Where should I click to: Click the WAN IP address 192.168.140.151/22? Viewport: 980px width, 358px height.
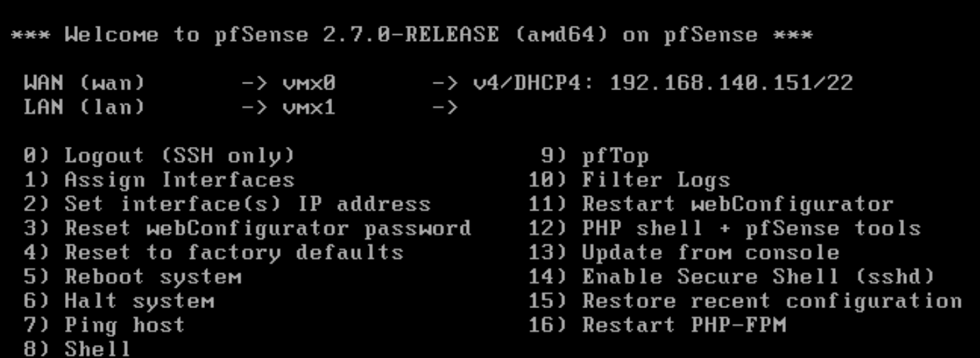[x=731, y=83]
